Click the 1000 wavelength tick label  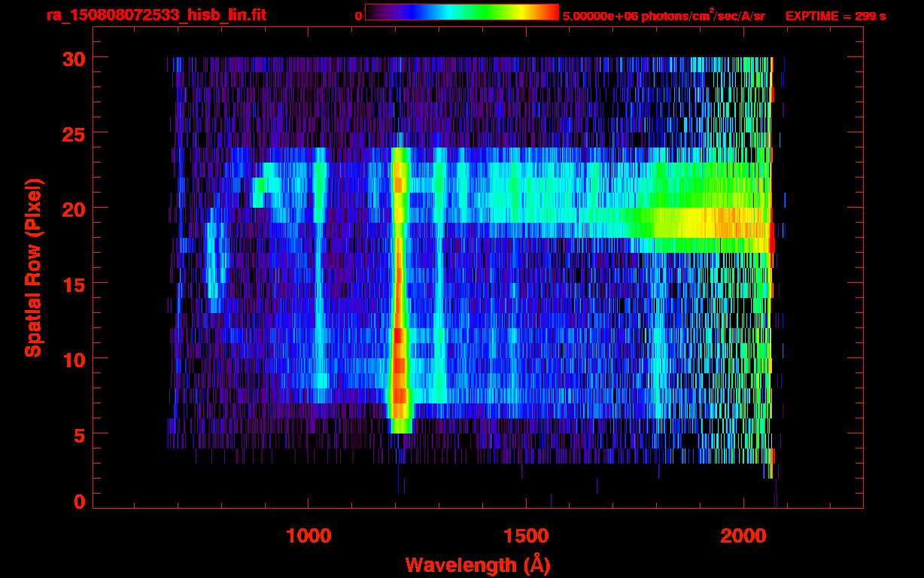309,536
